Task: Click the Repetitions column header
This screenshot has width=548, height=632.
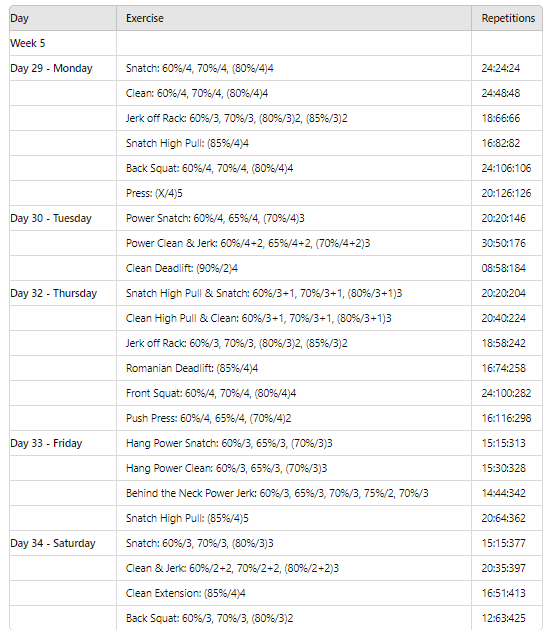Action: point(507,18)
